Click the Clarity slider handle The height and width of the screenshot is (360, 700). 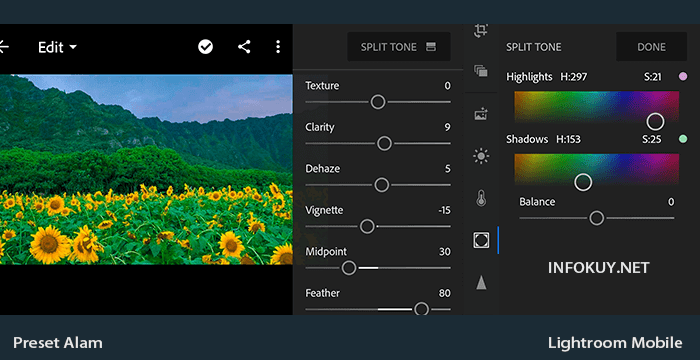[x=384, y=143]
